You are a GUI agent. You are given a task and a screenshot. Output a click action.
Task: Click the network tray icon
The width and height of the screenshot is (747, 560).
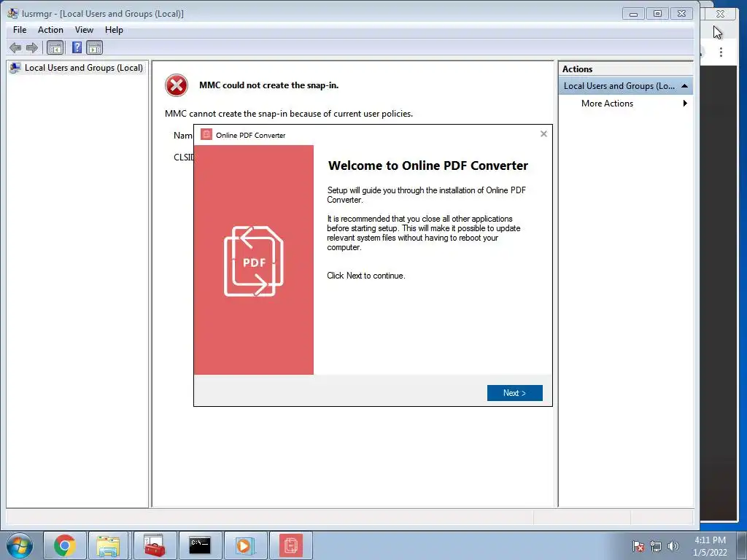(656, 546)
